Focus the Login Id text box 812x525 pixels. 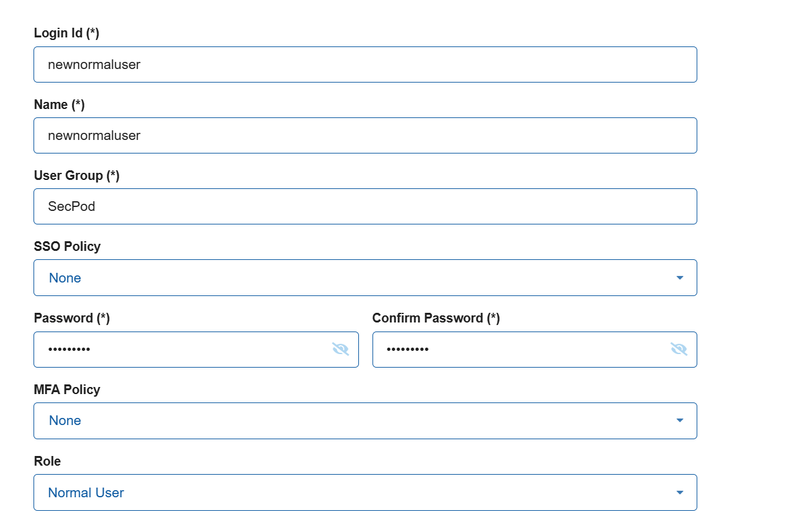365,64
